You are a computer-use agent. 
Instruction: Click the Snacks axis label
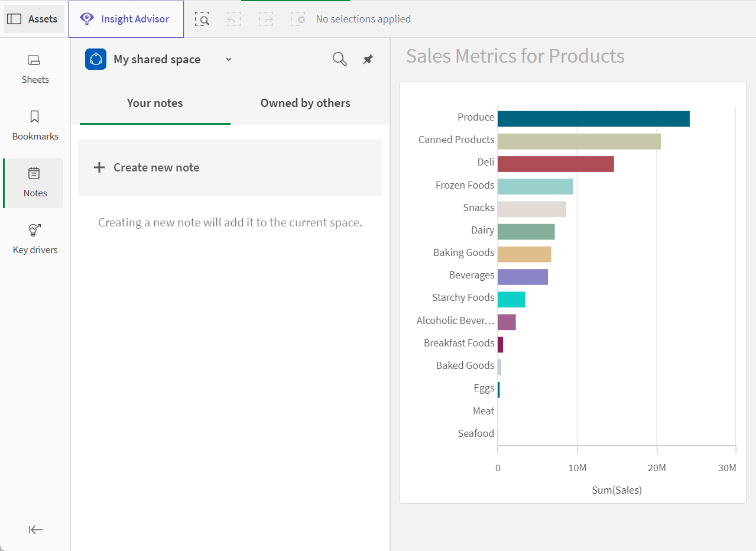tap(479, 208)
